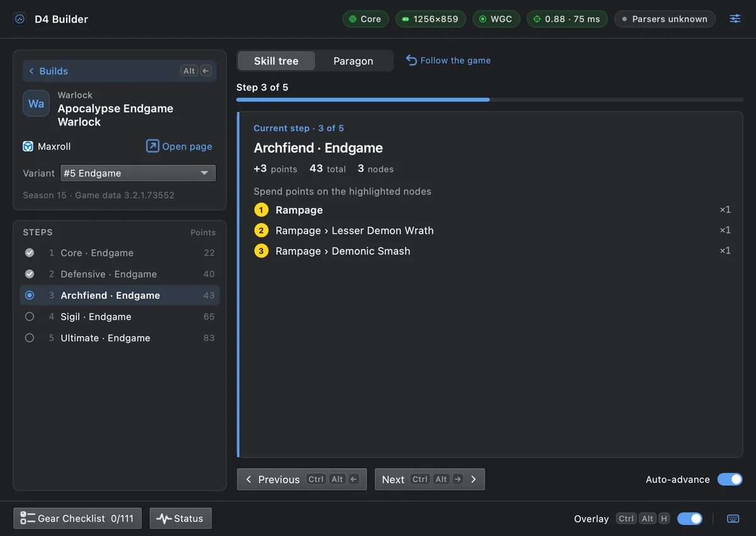
Task: Switch to the Skill tree tab
Action: 276,61
